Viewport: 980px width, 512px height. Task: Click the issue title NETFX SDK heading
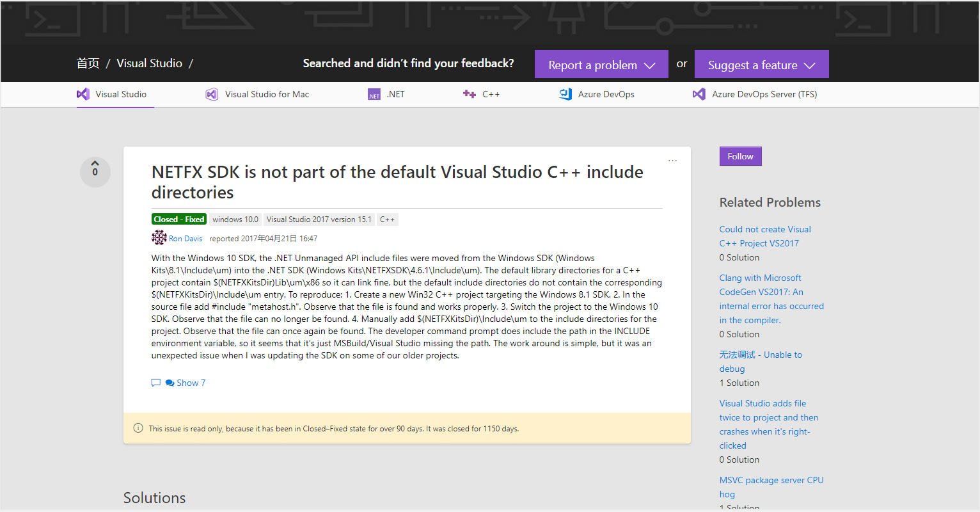tap(397, 182)
